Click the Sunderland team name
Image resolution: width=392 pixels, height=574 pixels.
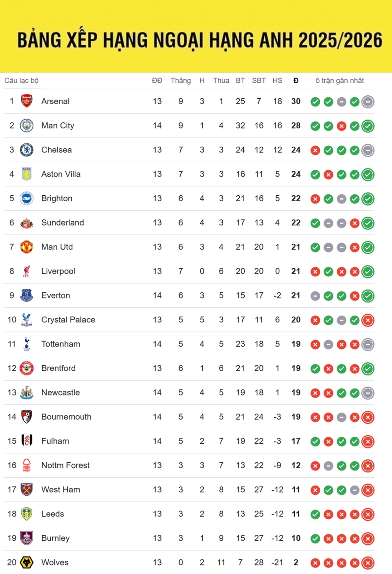pos(62,223)
